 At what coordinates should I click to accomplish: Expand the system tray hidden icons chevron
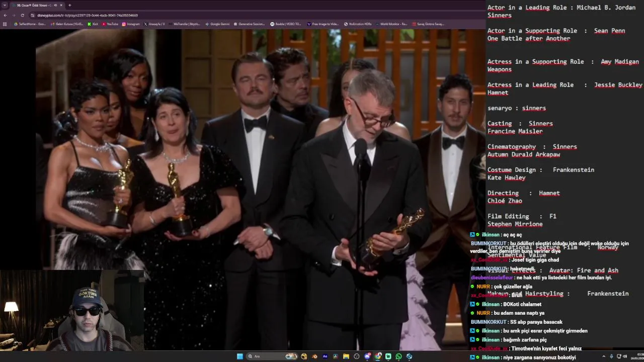point(604,356)
